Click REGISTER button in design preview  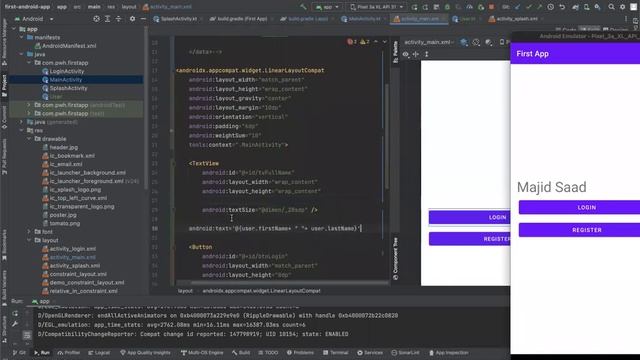(x=469, y=239)
